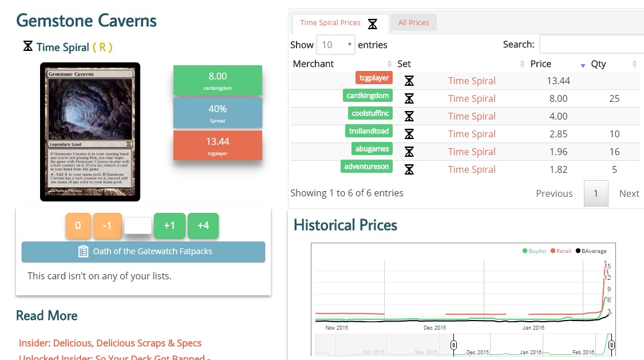Toggle the Buylist series in chart legend
The width and height of the screenshot is (644, 360).
[534, 251]
